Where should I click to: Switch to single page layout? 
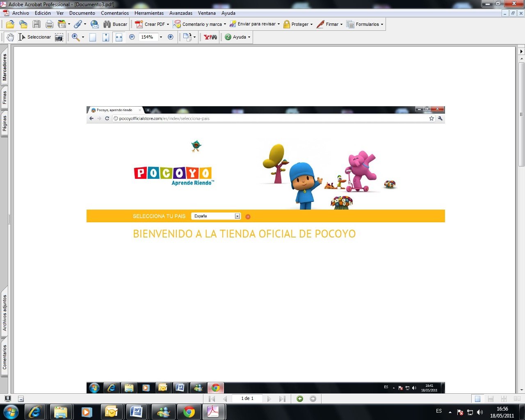[477, 399]
